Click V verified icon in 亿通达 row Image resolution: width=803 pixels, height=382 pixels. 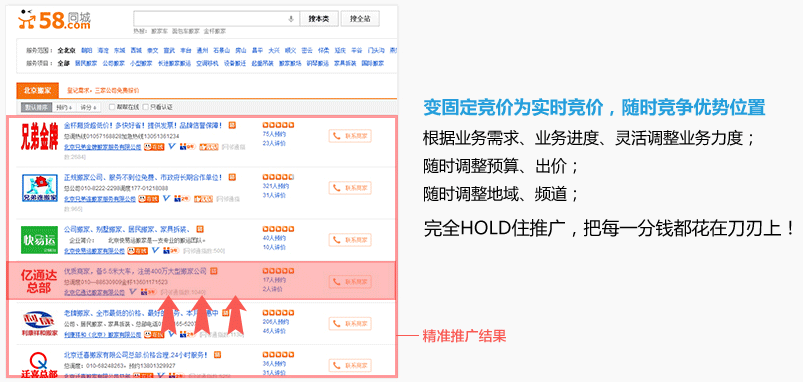[133, 291]
